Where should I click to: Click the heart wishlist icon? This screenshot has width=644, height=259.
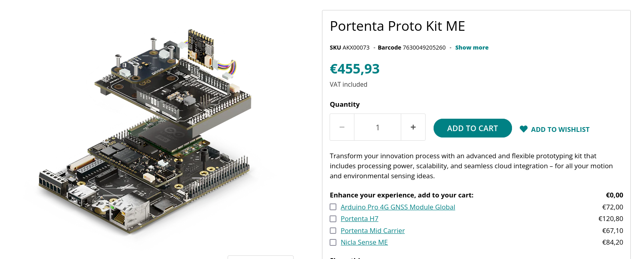tap(524, 129)
